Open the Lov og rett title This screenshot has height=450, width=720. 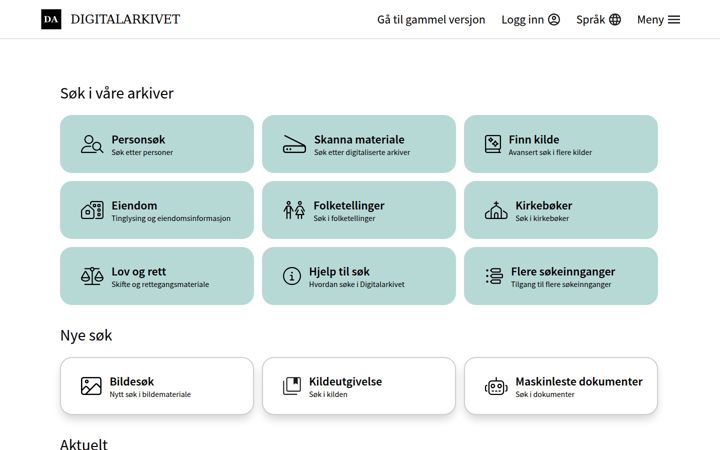139,271
